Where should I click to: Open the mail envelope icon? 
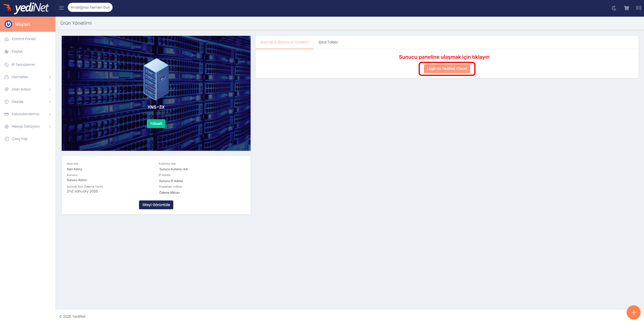click(x=638, y=8)
